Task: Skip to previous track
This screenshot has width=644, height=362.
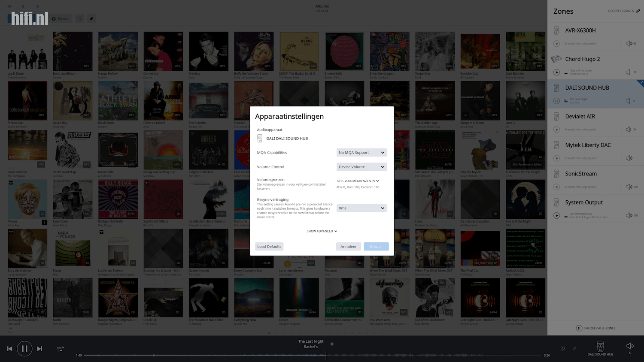Action: point(10,349)
